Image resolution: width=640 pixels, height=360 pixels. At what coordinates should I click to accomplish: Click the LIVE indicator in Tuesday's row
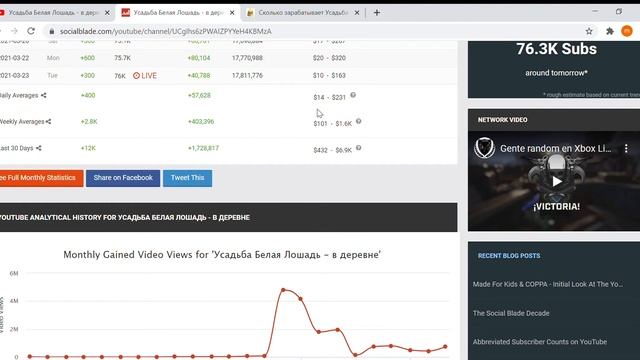click(x=145, y=76)
